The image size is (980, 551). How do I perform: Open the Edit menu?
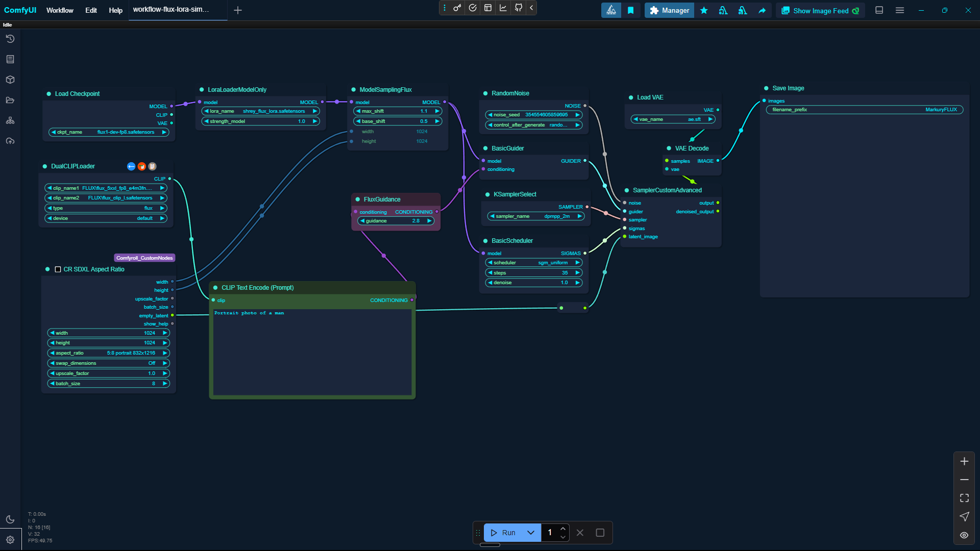(x=91, y=10)
